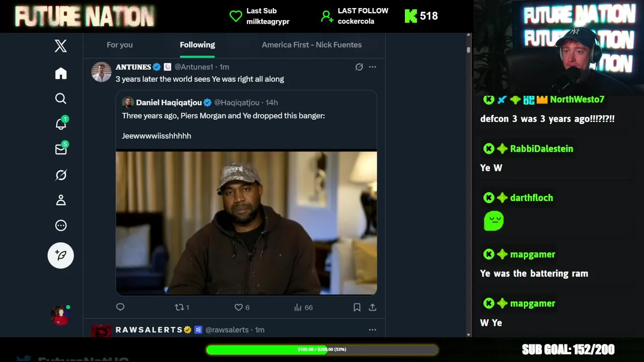This screenshot has width=644, height=362.
Task: Open the X logo home link
Action: pyautogui.click(x=61, y=46)
